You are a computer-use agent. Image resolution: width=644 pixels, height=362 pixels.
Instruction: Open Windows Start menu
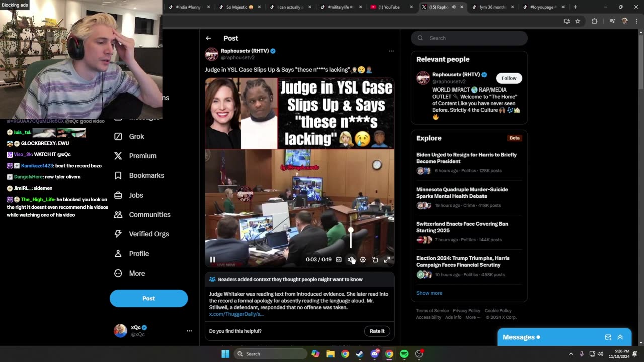pyautogui.click(x=225, y=354)
